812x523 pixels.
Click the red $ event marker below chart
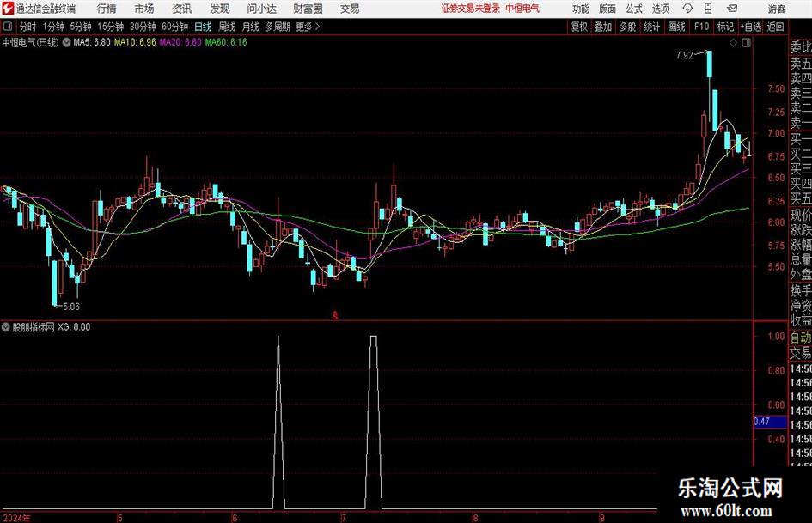click(336, 315)
